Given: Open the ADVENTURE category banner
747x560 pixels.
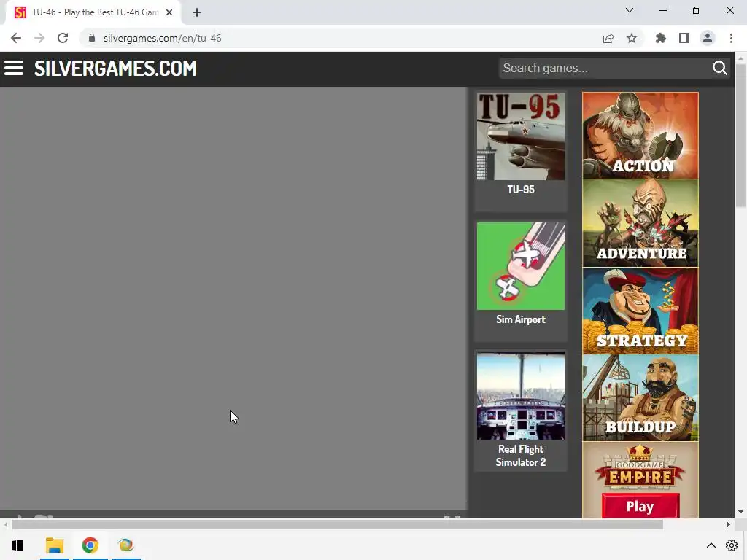Looking at the screenshot, I should [x=640, y=223].
